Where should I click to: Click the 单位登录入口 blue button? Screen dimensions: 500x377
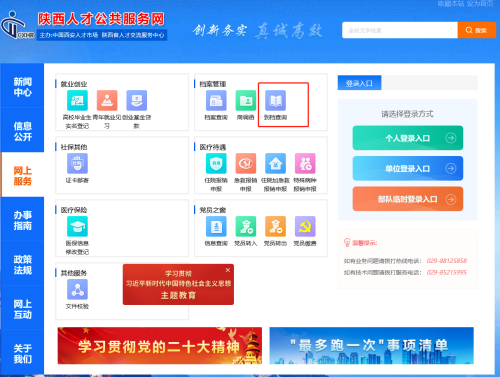click(x=408, y=168)
